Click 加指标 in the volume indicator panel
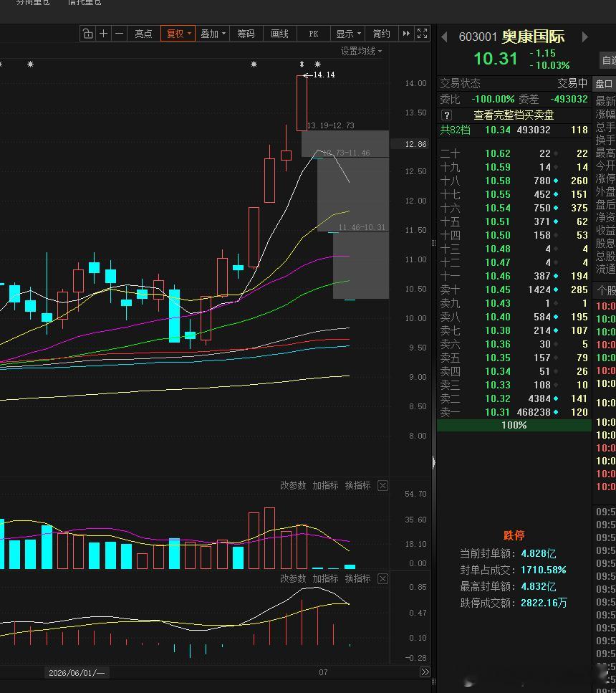616x693 pixels. [325, 486]
